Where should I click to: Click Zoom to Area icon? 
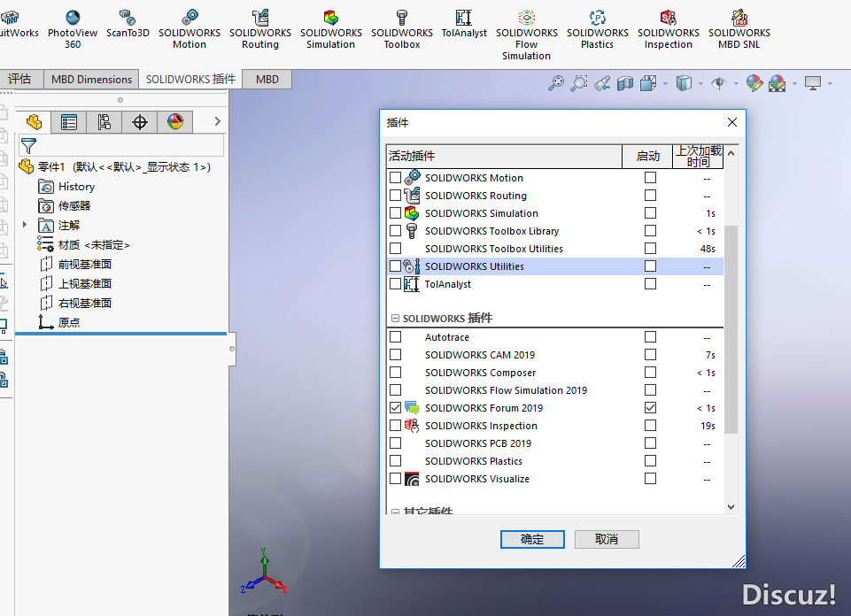[x=579, y=83]
